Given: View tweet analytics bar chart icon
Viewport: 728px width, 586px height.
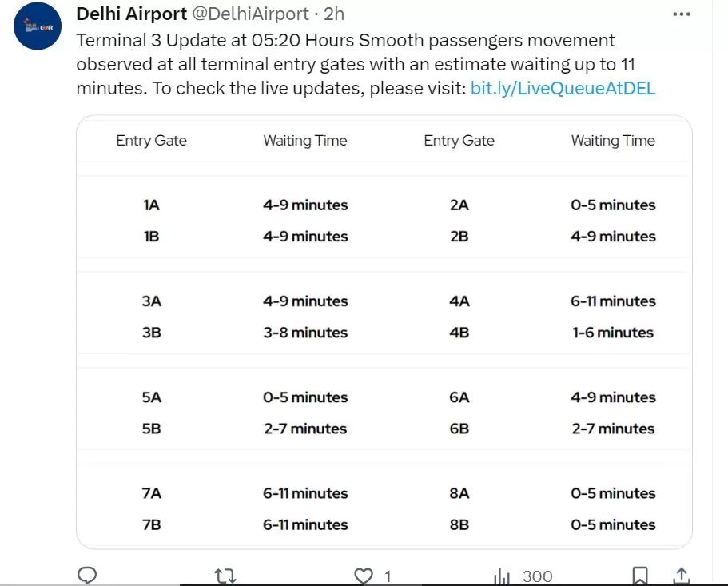Looking at the screenshot, I should pyautogui.click(x=502, y=576).
